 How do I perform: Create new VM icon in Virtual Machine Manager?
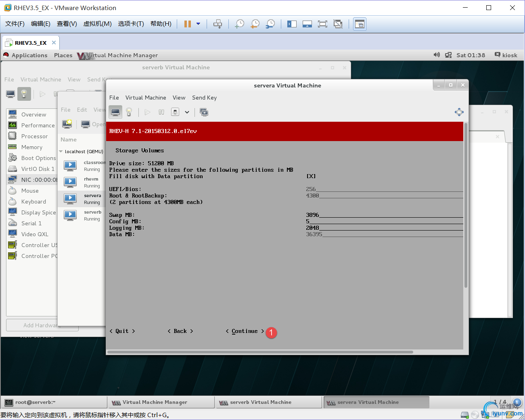click(x=67, y=124)
